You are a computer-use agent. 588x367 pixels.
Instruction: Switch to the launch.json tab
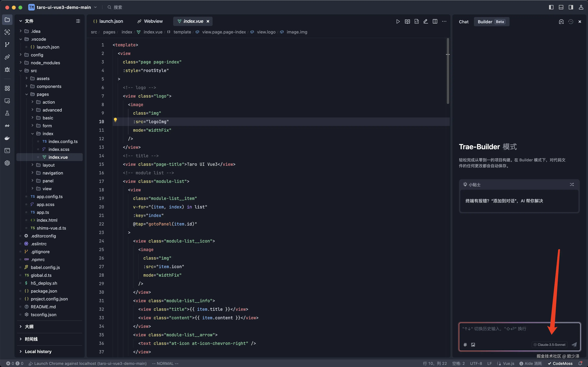tap(108, 21)
